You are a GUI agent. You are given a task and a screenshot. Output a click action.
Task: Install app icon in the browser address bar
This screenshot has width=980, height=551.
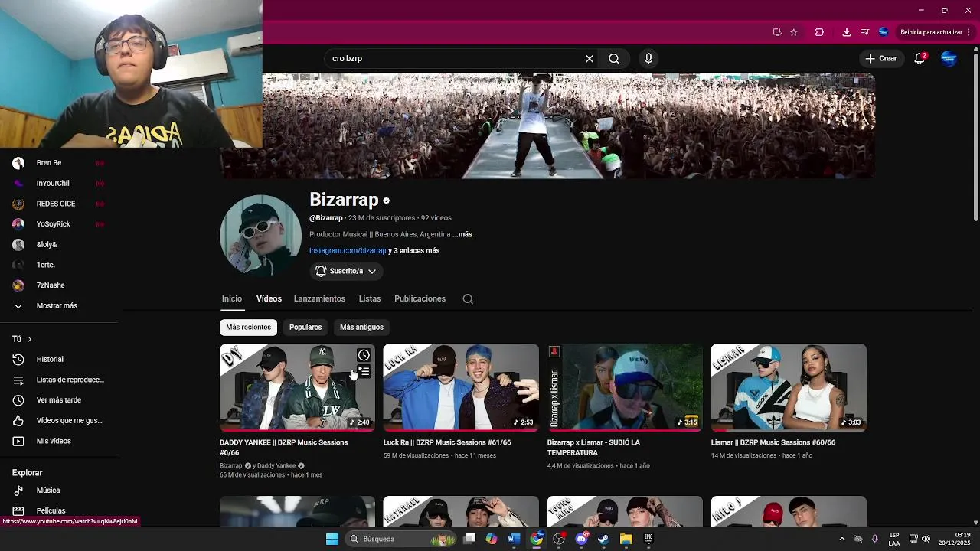777,32
